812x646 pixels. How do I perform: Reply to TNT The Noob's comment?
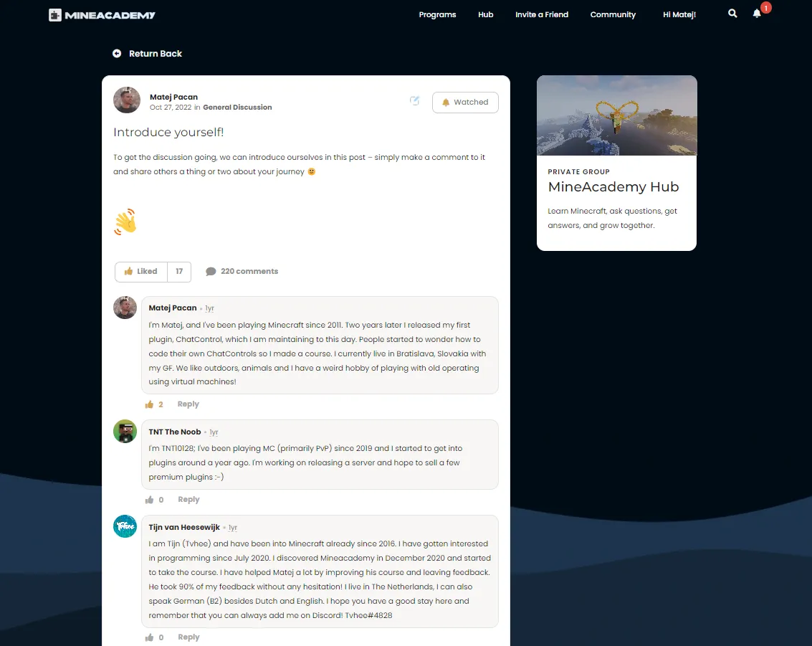188,500
